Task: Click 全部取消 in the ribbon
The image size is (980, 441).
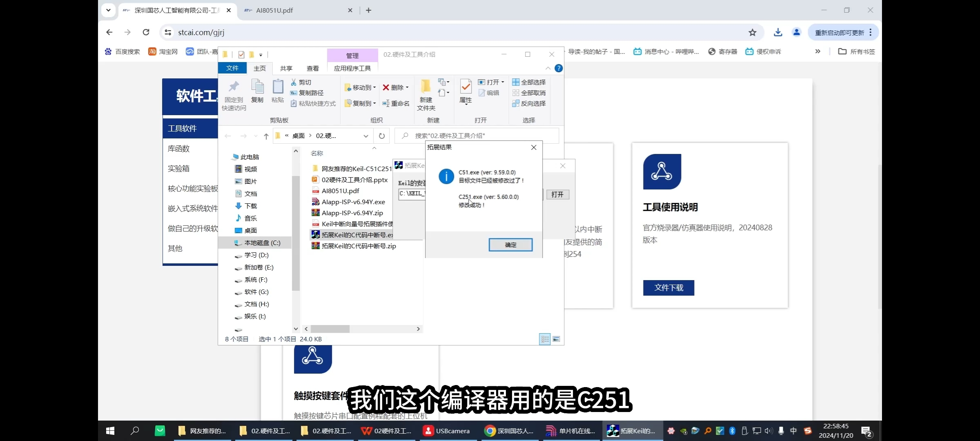Action: pos(529,93)
